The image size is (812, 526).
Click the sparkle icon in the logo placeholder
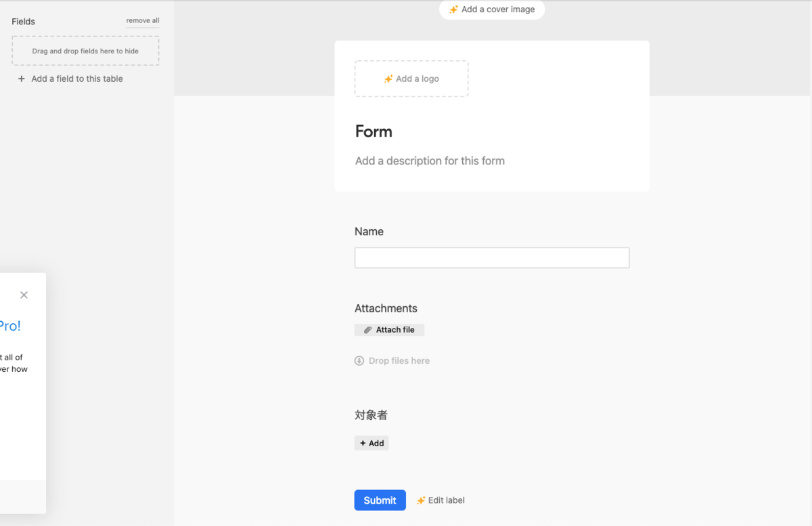click(388, 79)
